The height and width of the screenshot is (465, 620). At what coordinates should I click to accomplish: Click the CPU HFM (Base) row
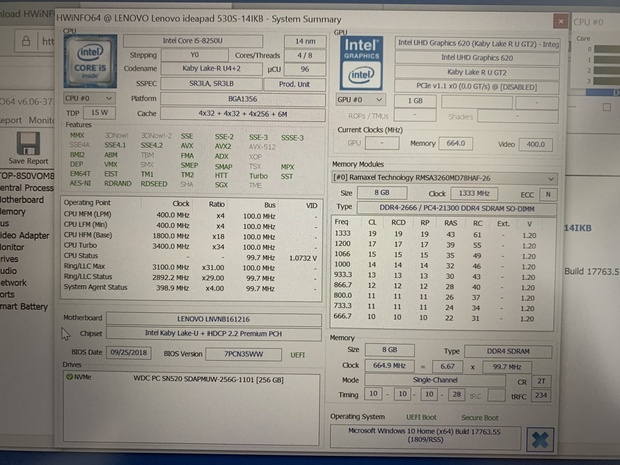(191, 236)
